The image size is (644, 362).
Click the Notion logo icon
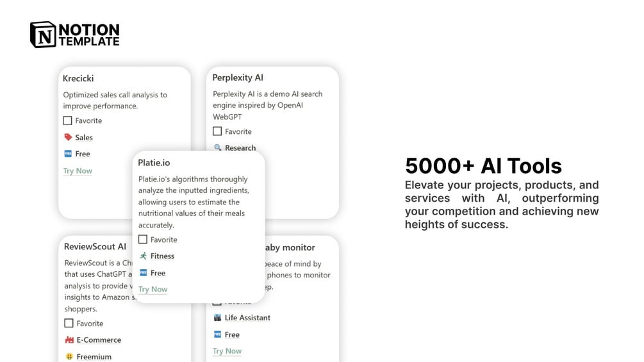pos(43,35)
